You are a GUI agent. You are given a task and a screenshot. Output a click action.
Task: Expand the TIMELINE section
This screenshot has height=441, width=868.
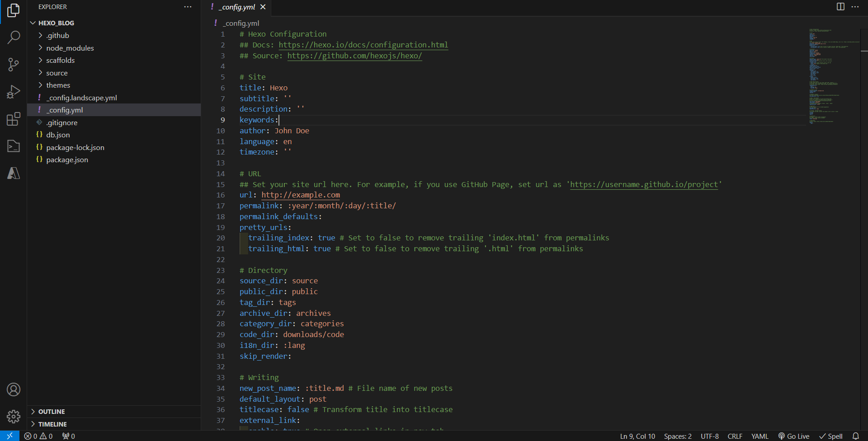point(114,424)
